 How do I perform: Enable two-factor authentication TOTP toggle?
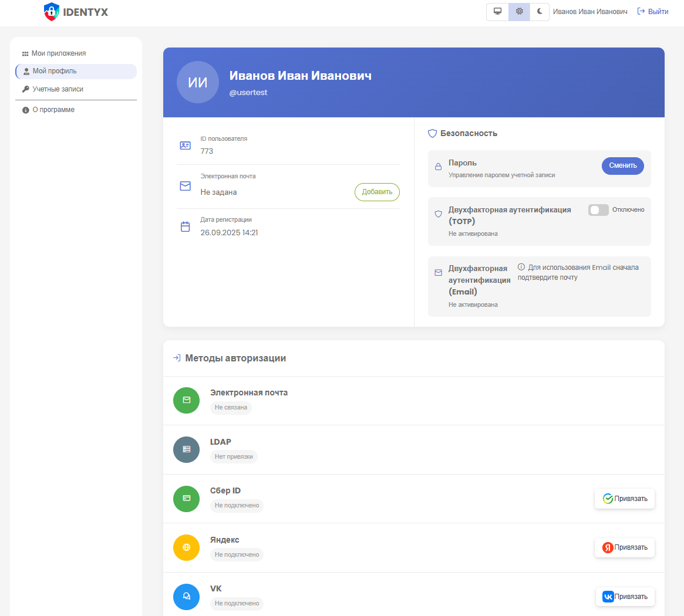click(x=598, y=209)
